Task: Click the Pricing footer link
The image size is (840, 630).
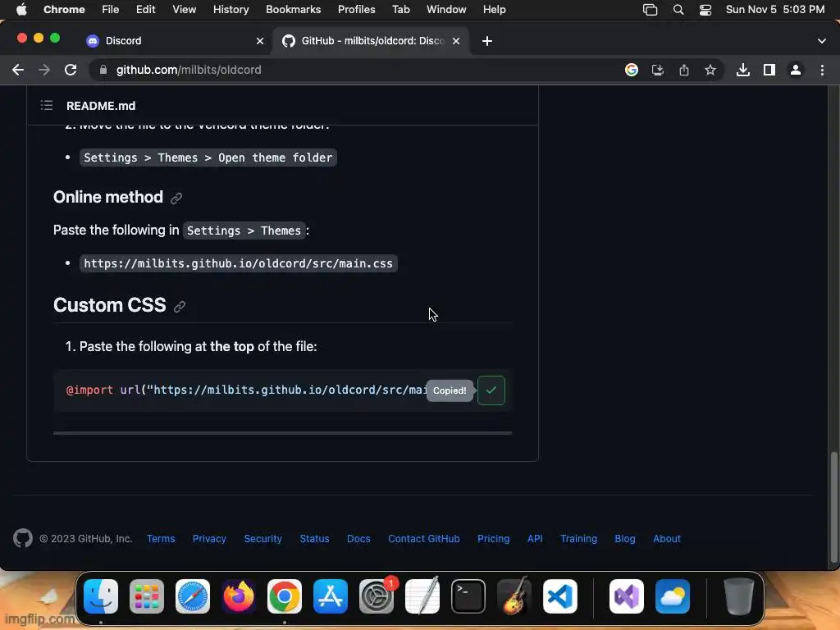Action: click(x=493, y=538)
